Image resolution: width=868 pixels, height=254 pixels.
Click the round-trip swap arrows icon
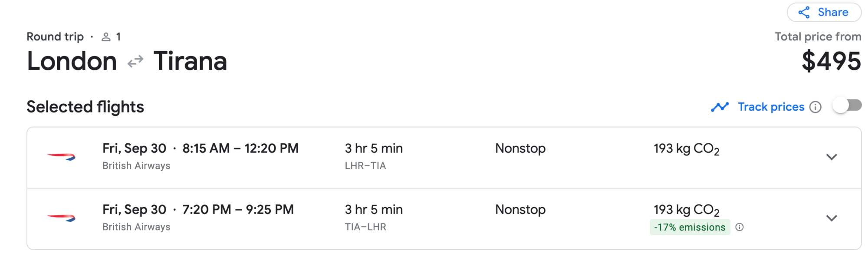click(x=135, y=61)
